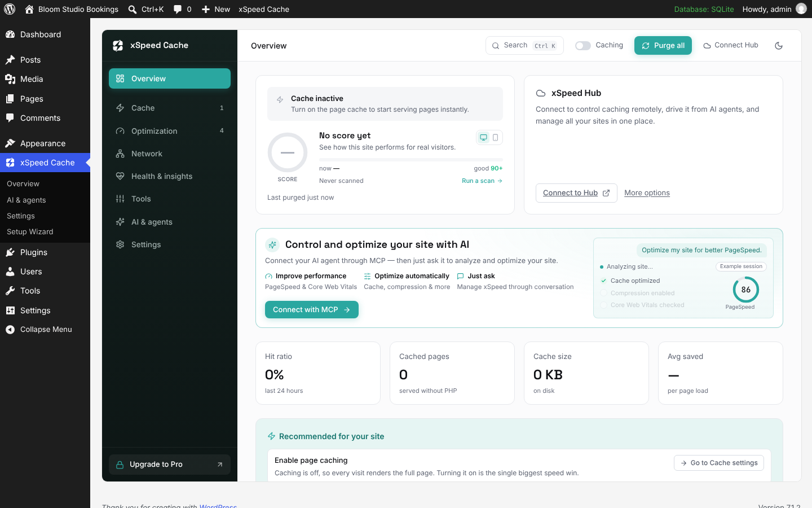This screenshot has width=812, height=508.
Task: Click Collapse Menu in WordPress sidebar
Action: tap(45, 330)
